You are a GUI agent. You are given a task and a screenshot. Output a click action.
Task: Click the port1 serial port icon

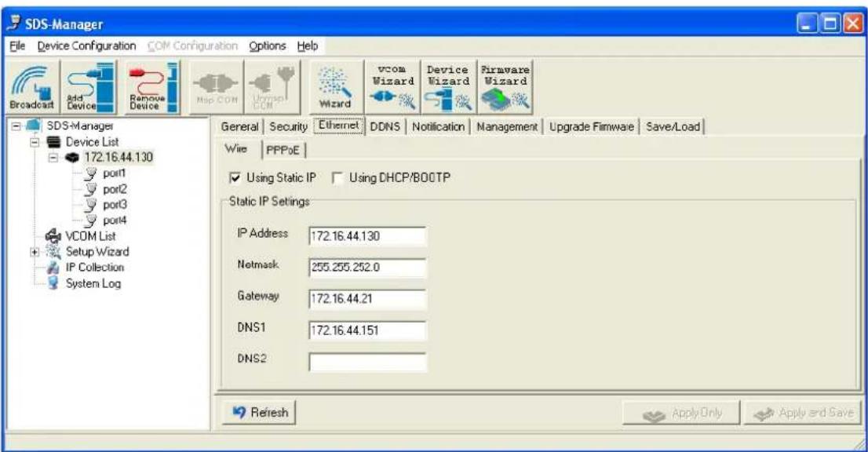[x=91, y=173]
